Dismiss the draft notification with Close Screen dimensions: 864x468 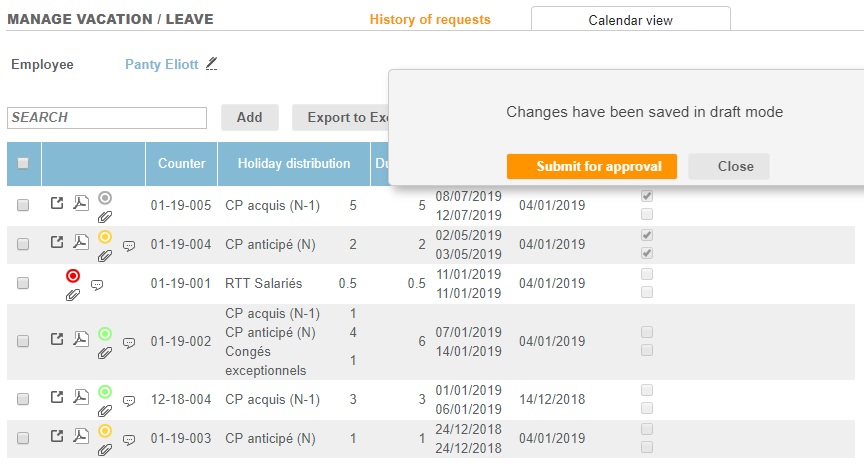735,166
